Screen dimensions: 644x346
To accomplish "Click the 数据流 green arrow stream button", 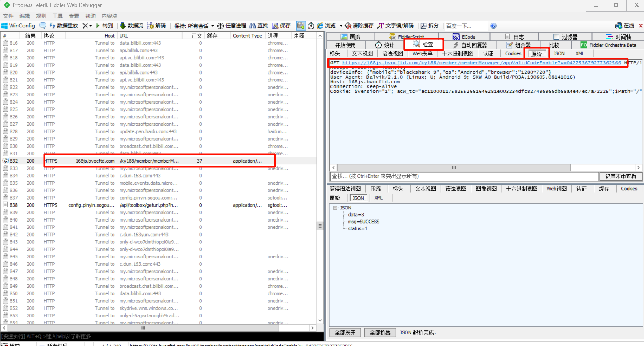I will 132,26.
